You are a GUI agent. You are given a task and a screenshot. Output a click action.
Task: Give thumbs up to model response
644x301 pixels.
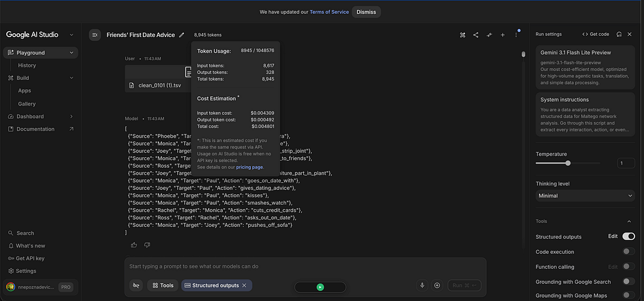134,244
